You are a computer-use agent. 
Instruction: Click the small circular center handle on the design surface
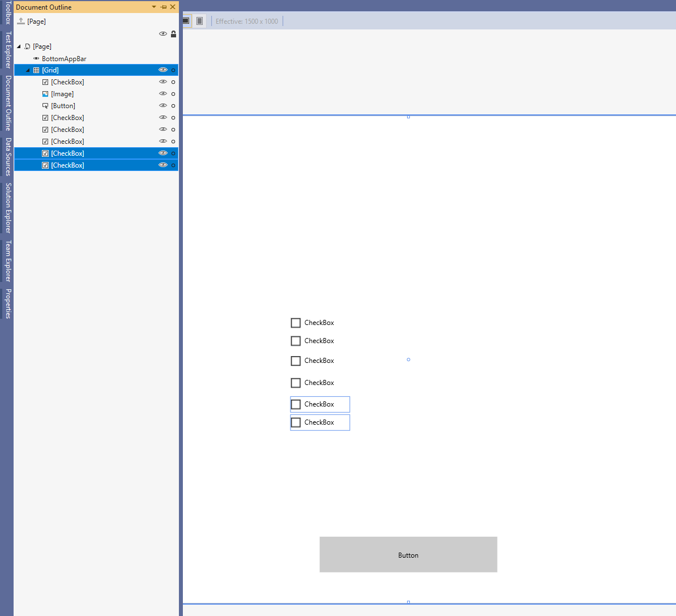[408, 360]
